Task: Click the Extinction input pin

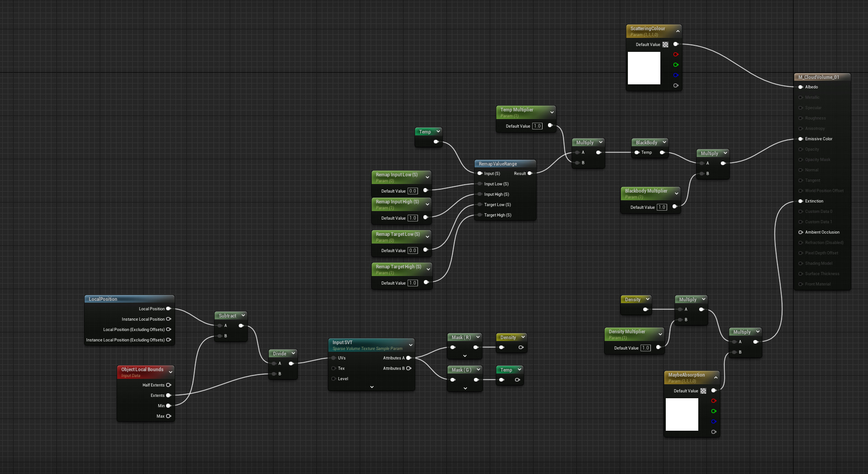Action: 800,201
